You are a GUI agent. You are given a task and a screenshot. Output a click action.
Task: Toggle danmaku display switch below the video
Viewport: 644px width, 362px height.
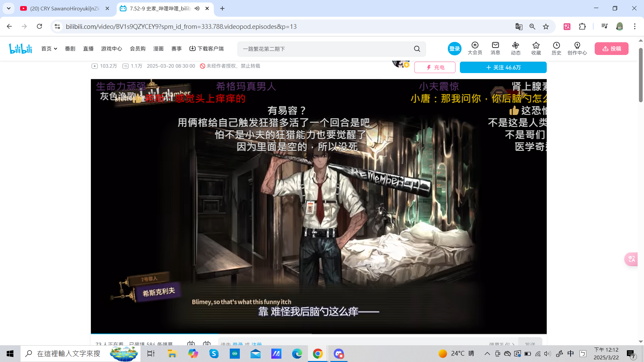click(x=191, y=344)
